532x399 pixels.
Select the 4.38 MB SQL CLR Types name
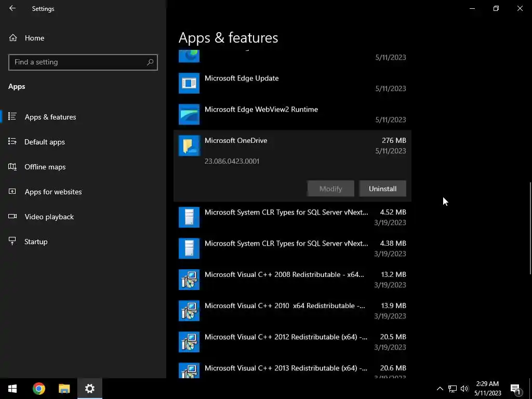[286, 244]
